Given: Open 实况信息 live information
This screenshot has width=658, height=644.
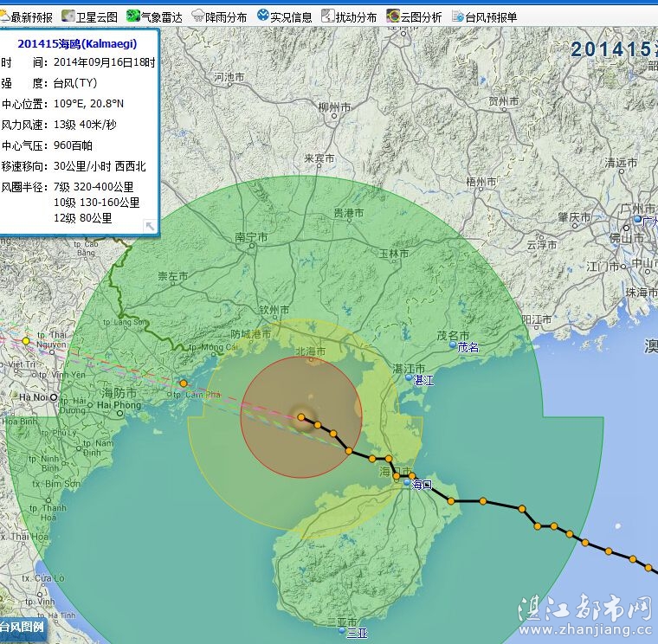Looking at the screenshot, I should click(x=284, y=16).
